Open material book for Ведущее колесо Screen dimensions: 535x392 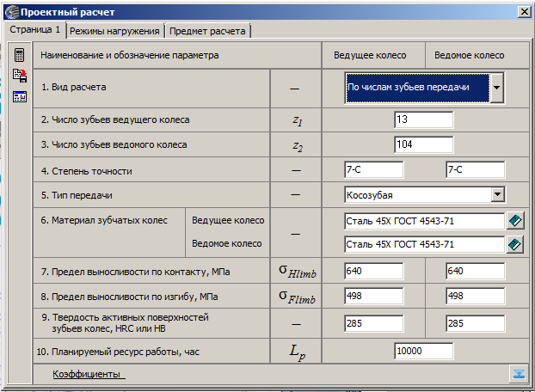(514, 221)
